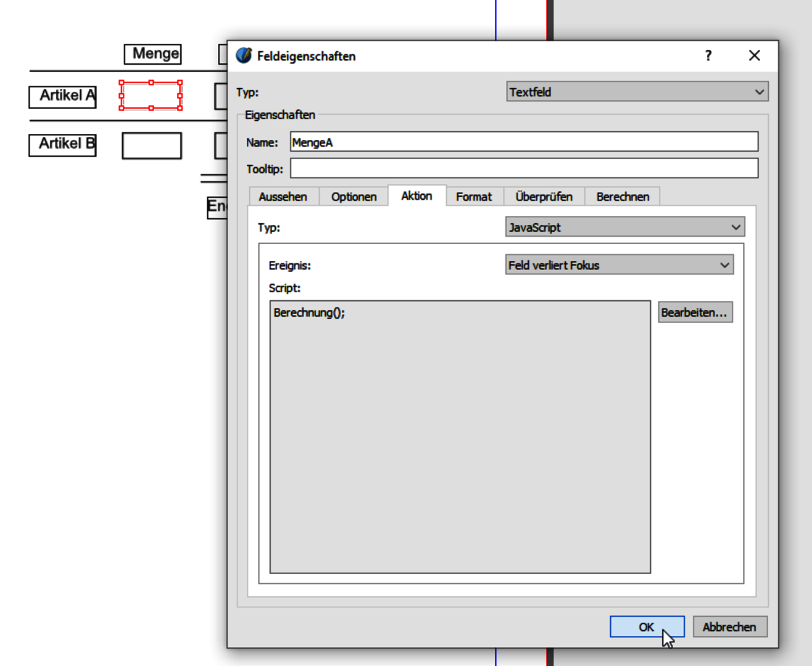Image resolution: width=812 pixels, height=666 pixels.
Task: Expand the Ereignis dropdown
Action: click(619, 265)
